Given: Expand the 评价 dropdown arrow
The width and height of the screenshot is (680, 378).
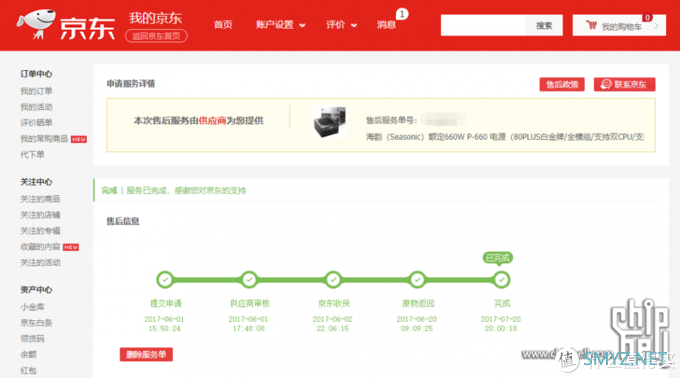Looking at the screenshot, I should tap(354, 25).
